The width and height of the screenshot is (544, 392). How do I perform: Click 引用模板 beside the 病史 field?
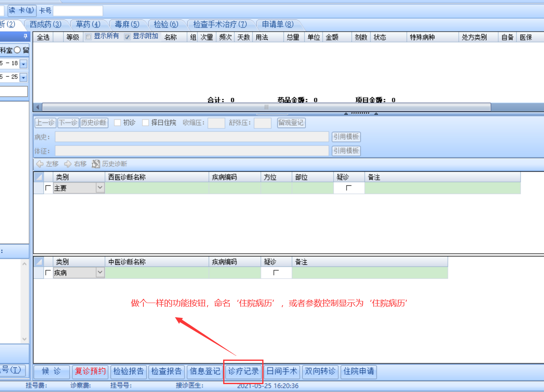(x=346, y=137)
